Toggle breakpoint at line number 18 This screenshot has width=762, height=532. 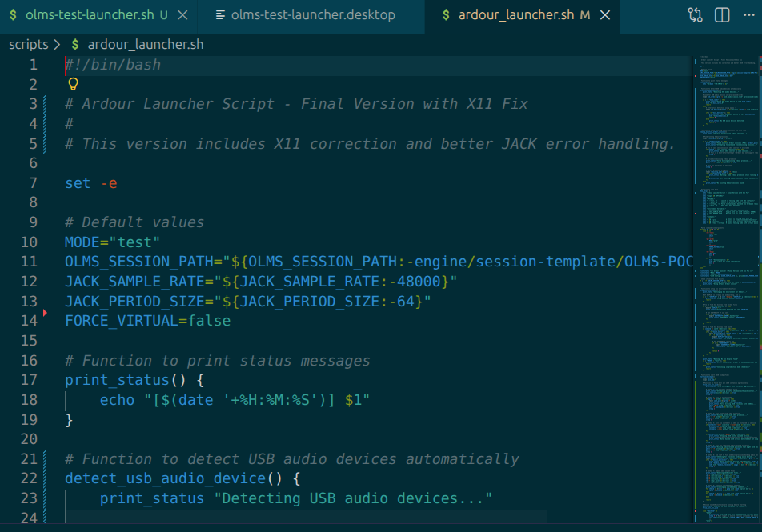click(29, 399)
